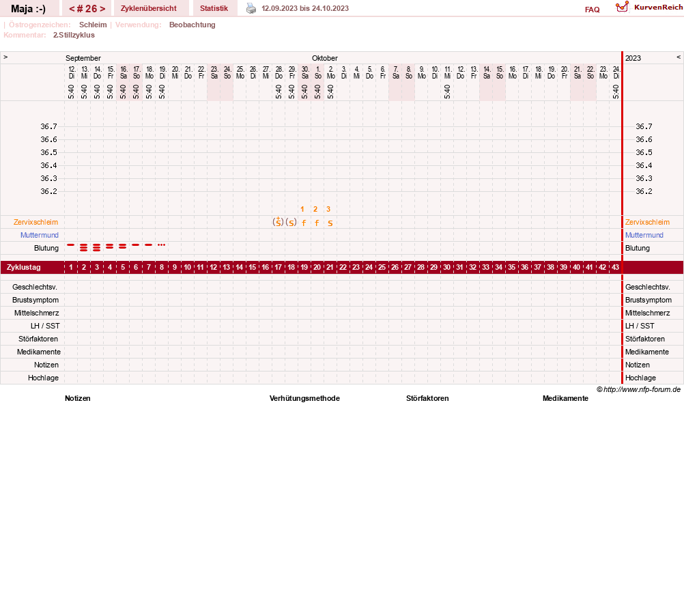The width and height of the screenshot is (684, 616).
Task: Go to next cycle with '>' beside #26
Action: coord(102,9)
